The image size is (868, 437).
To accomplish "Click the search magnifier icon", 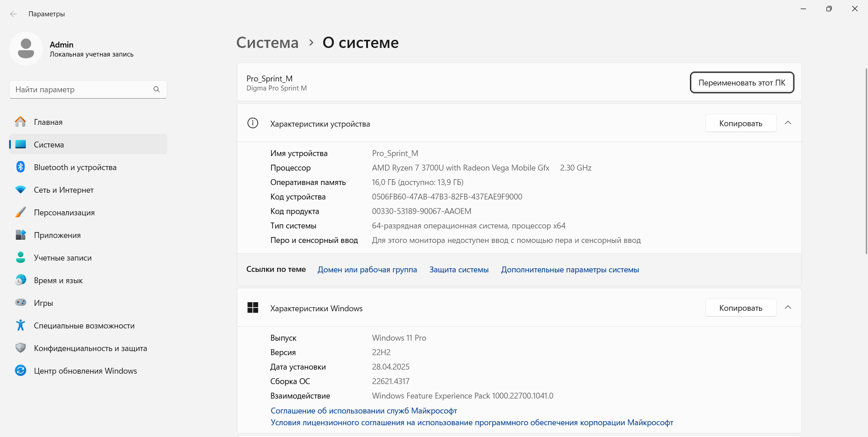I will [156, 89].
